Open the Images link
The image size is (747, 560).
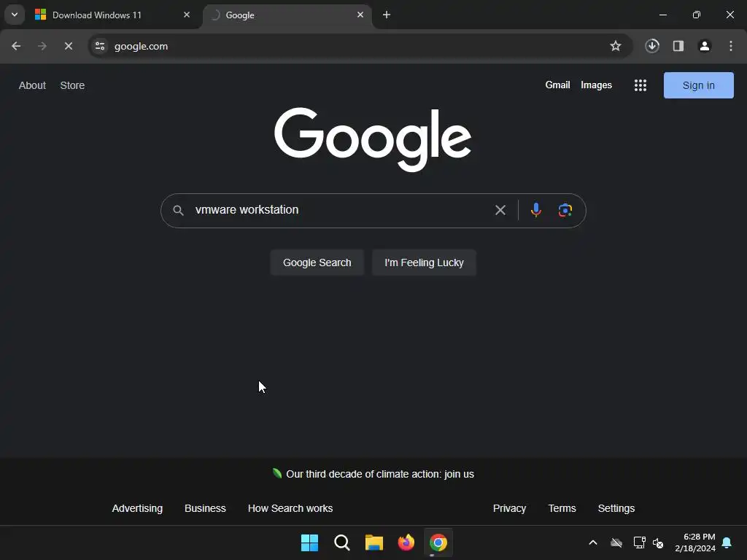click(x=596, y=85)
